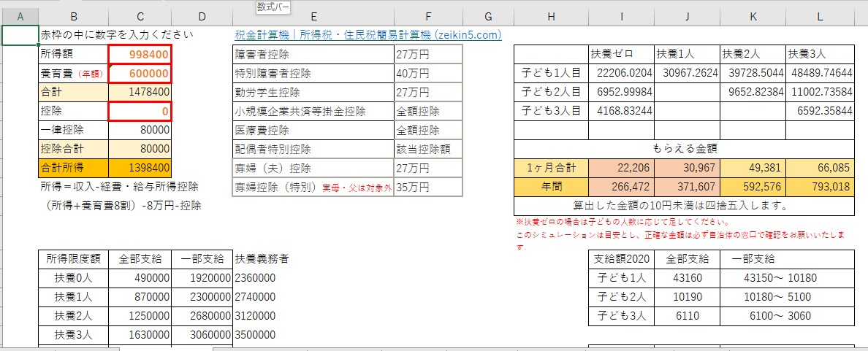Select the active cell A1

tap(20, 35)
